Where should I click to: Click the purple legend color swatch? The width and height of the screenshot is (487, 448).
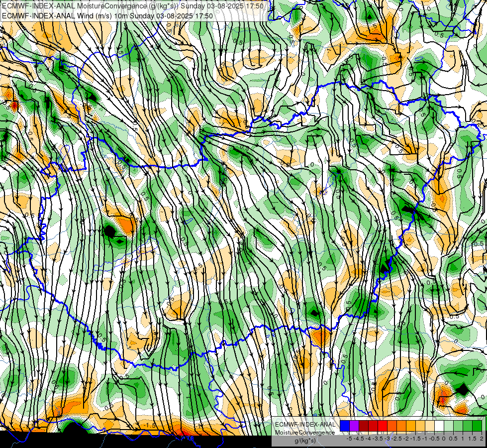354,426
